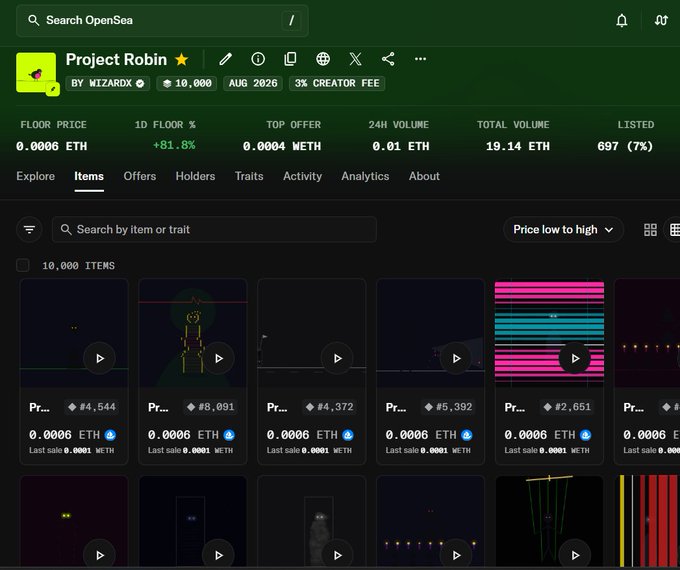Screen dimensions: 680x570
Task: Click the 697 (7%) listed value
Action: 625,146
